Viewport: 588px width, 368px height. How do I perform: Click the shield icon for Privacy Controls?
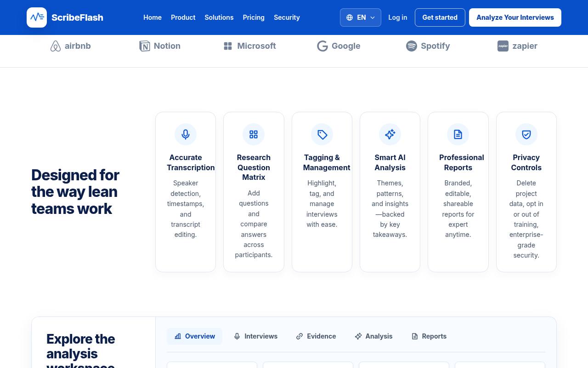tap(526, 134)
